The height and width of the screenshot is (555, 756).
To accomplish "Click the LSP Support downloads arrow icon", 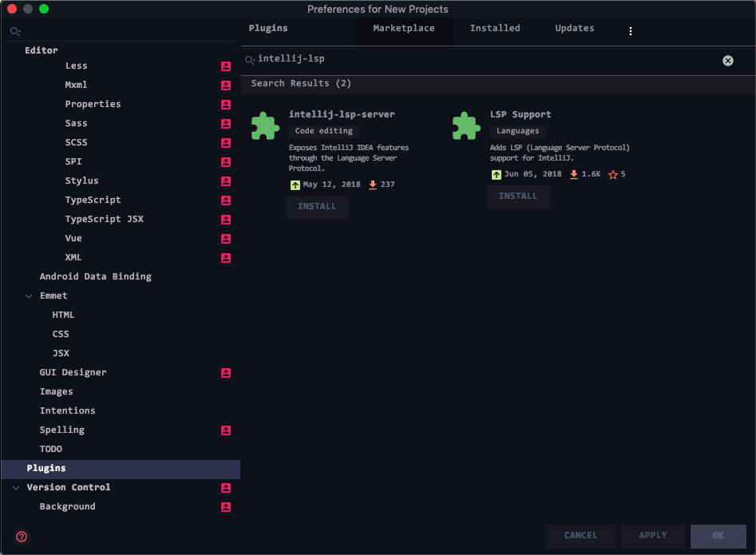I will pyautogui.click(x=574, y=175).
